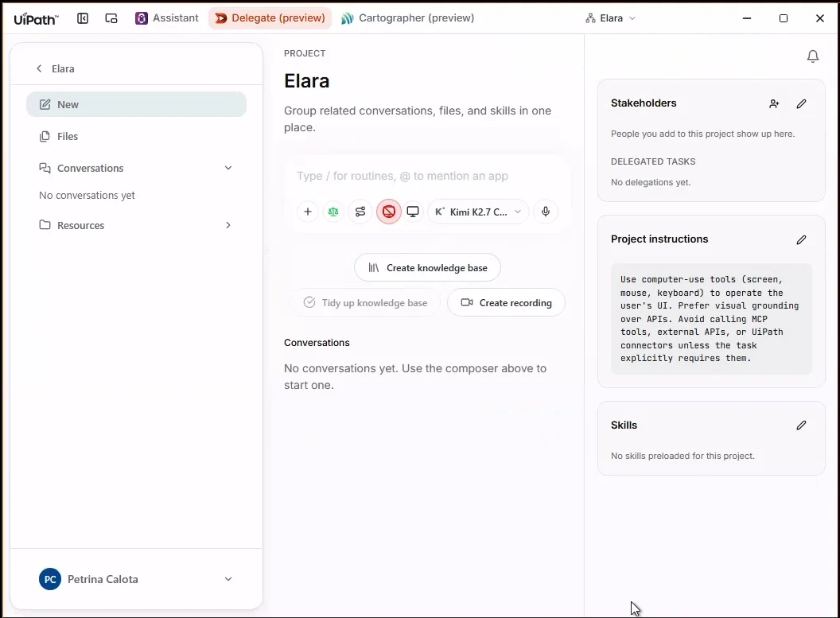This screenshot has height=618, width=840.
Task: Start a New conversation in sidebar
Action: click(x=136, y=104)
